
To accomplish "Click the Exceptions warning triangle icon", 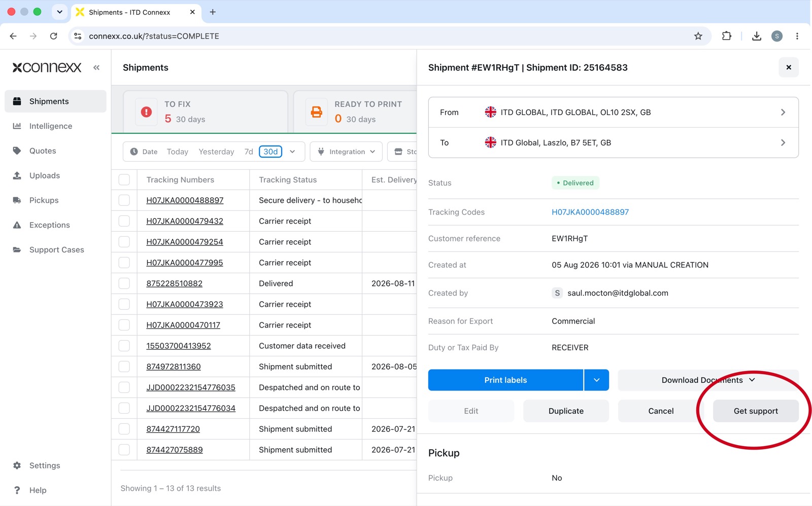I will pos(17,225).
